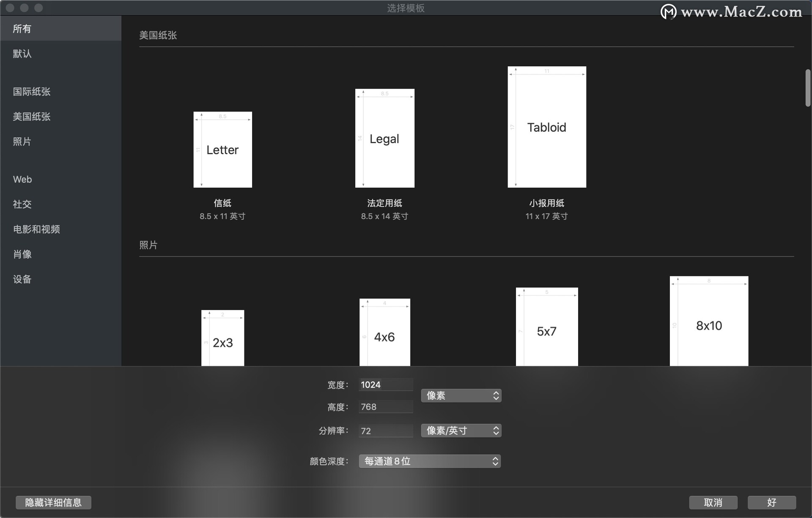Open the 照片 templates section

click(x=22, y=142)
